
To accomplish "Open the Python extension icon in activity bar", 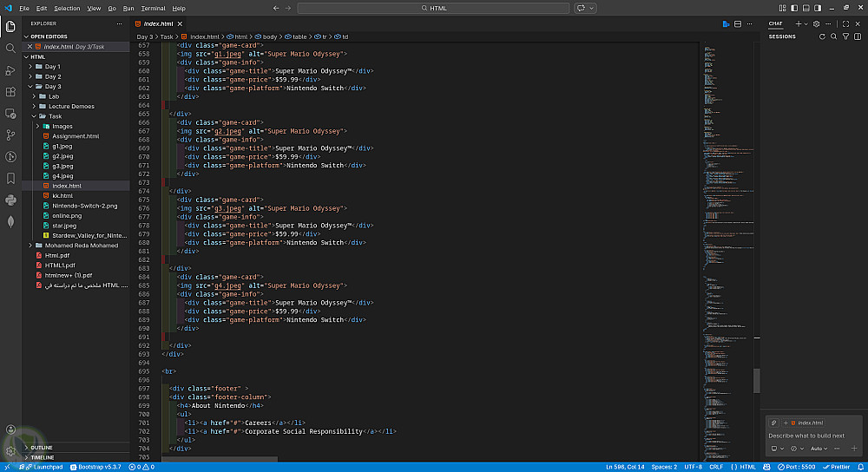I will [10, 200].
